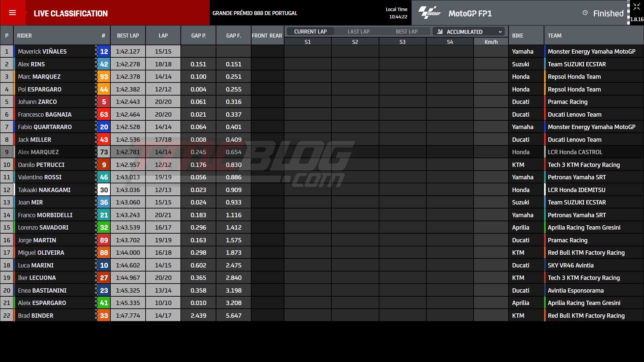
Task: Select rider Jorge MARTIN
Action: pos(37,240)
